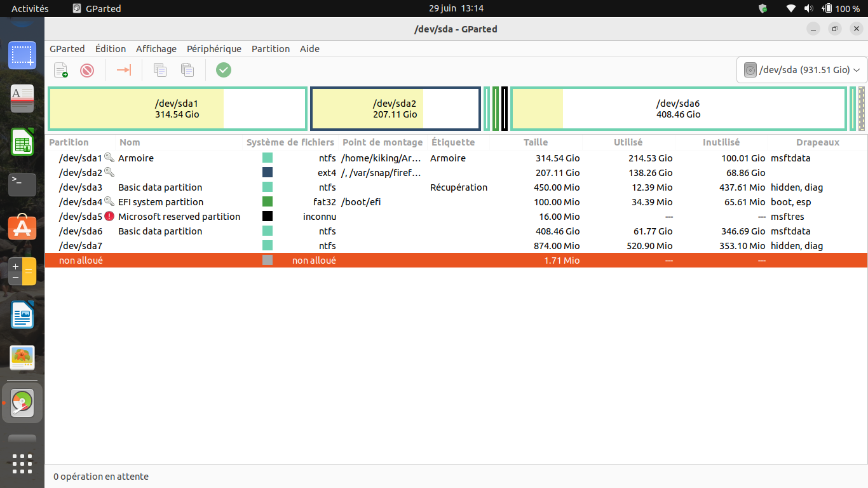
Task: Open the Édition menu
Action: (111, 49)
